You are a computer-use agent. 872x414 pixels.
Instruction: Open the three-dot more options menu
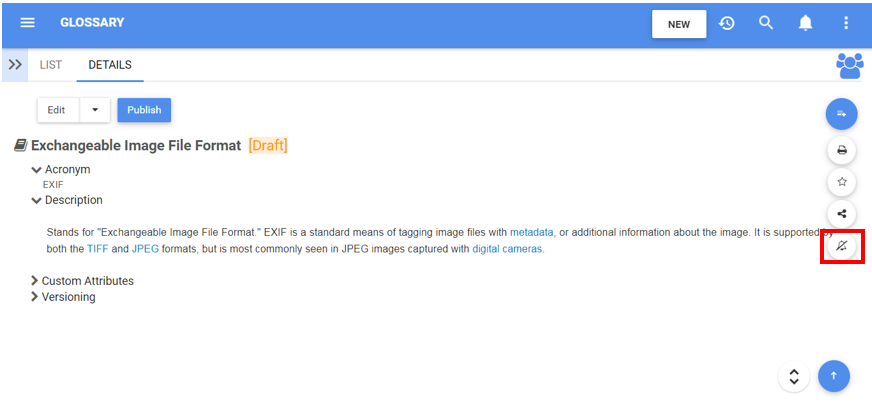pos(846,23)
